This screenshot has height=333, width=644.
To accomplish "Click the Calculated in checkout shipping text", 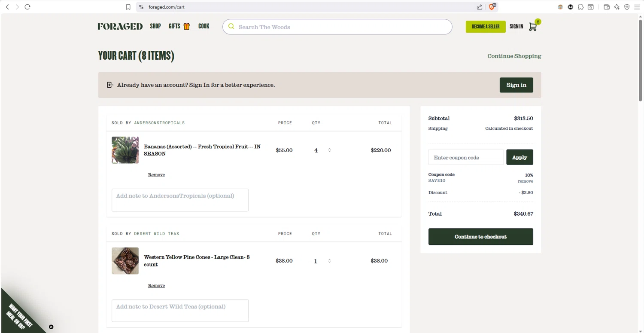I will pos(509,128).
